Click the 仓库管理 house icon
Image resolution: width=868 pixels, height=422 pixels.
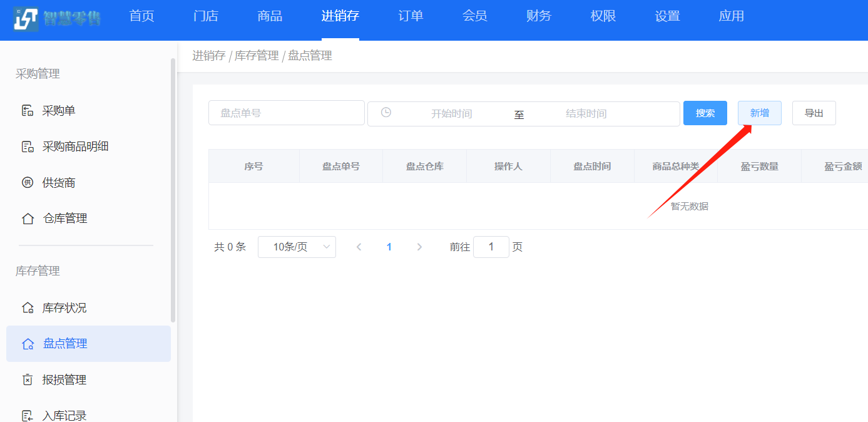point(28,219)
